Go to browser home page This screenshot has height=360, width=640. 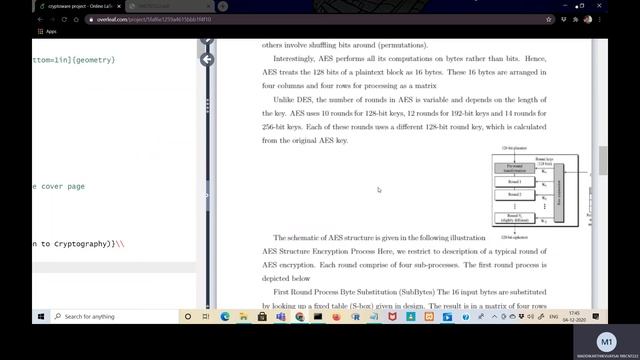[76, 19]
